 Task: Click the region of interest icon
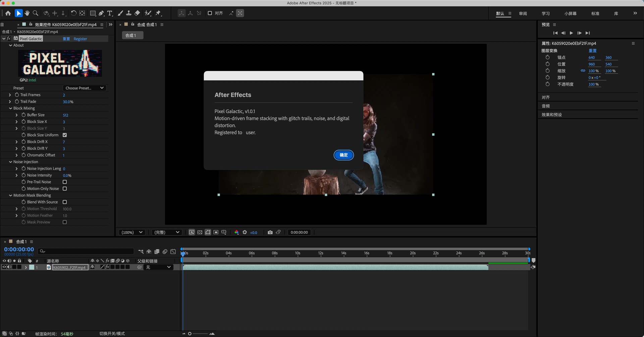216,232
